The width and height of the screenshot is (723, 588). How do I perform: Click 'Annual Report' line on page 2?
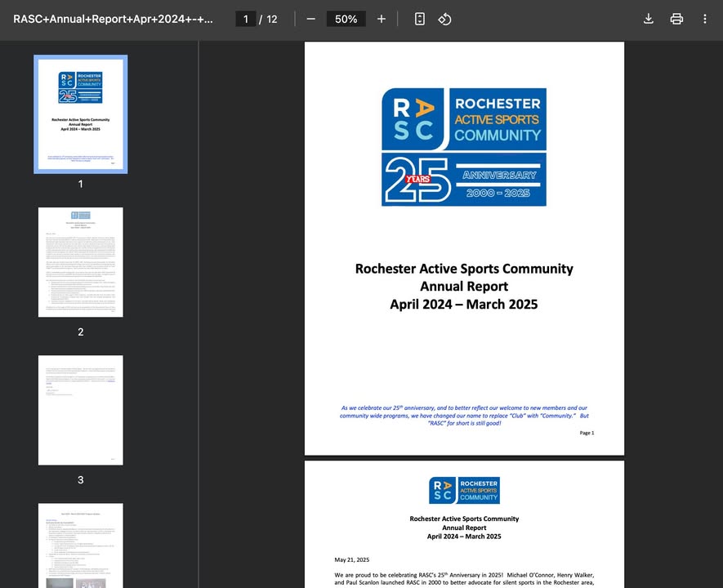coord(464,528)
